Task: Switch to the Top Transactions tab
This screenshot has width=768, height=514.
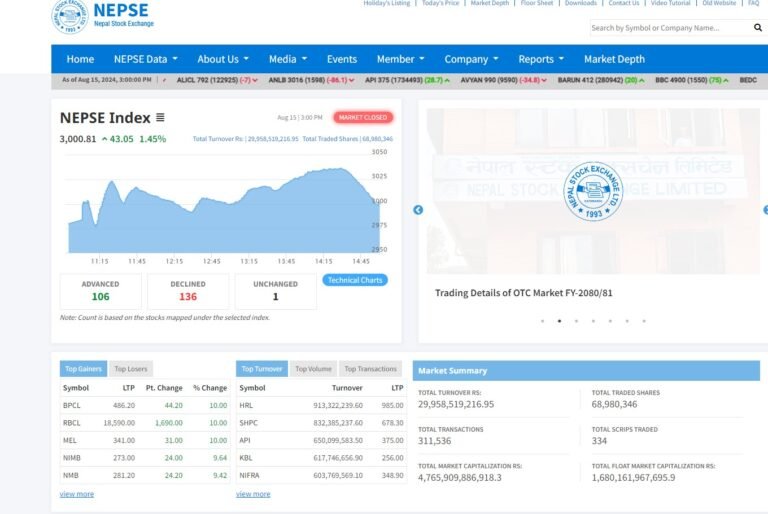Action: pos(370,369)
